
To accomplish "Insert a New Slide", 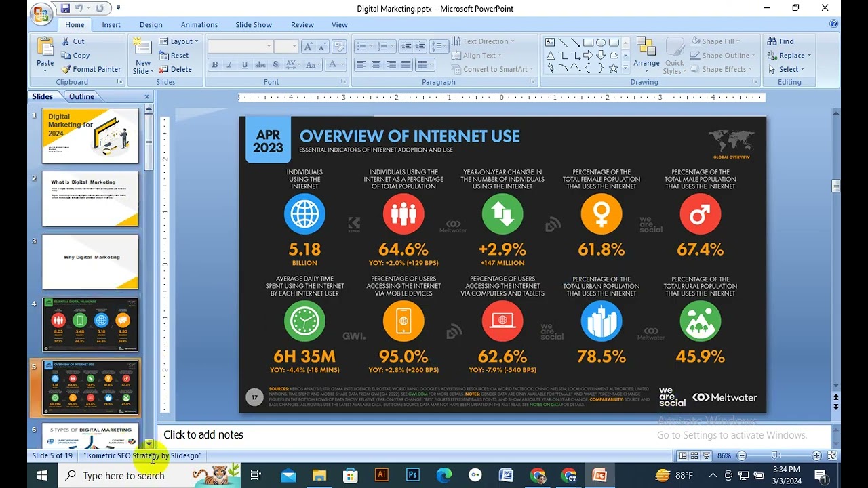I will [x=143, y=56].
